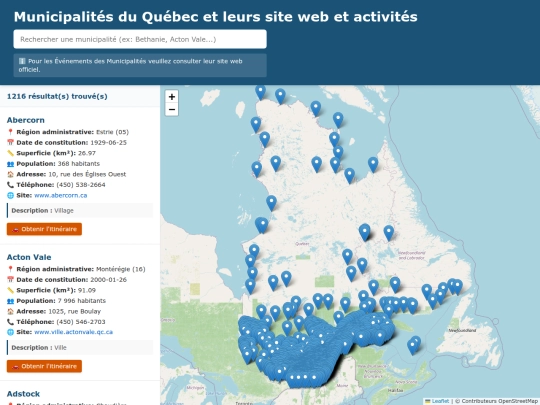The height and width of the screenshot is (405, 540).
Task: Open the Leaflet attribution link
Action: tap(440, 401)
